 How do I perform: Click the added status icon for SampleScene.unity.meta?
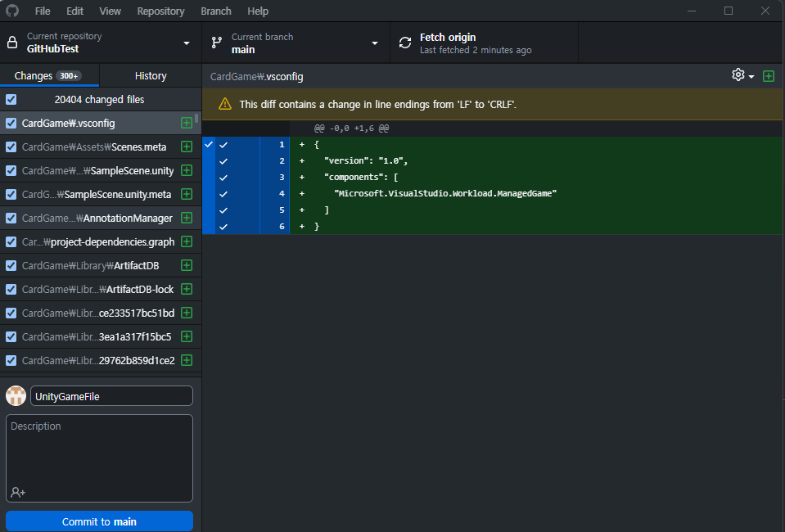[187, 194]
